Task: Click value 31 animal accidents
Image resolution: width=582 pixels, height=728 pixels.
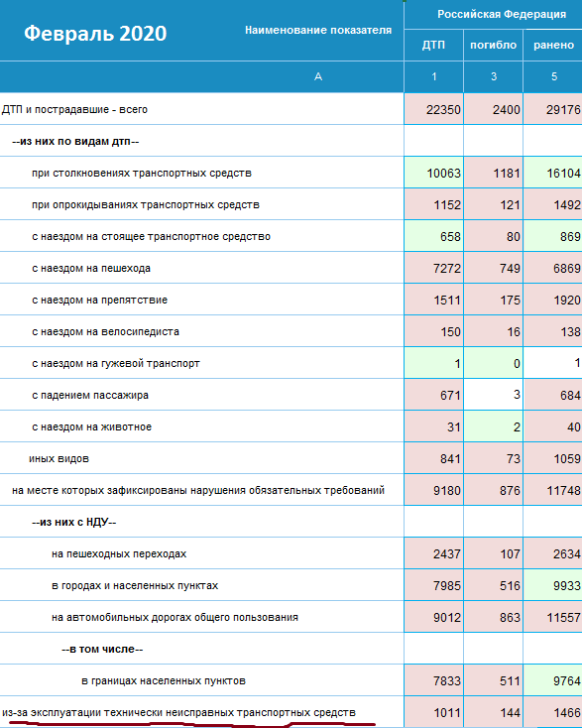Action: 453,426
